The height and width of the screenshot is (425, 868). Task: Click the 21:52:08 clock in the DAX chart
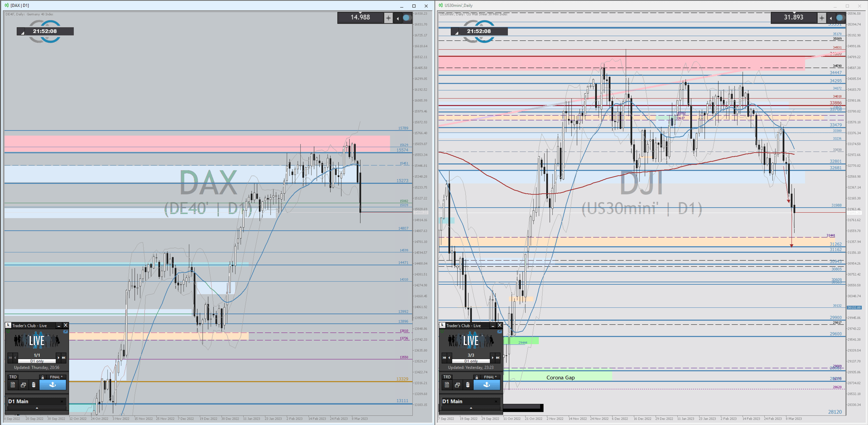pyautogui.click(x=45, y=31)
